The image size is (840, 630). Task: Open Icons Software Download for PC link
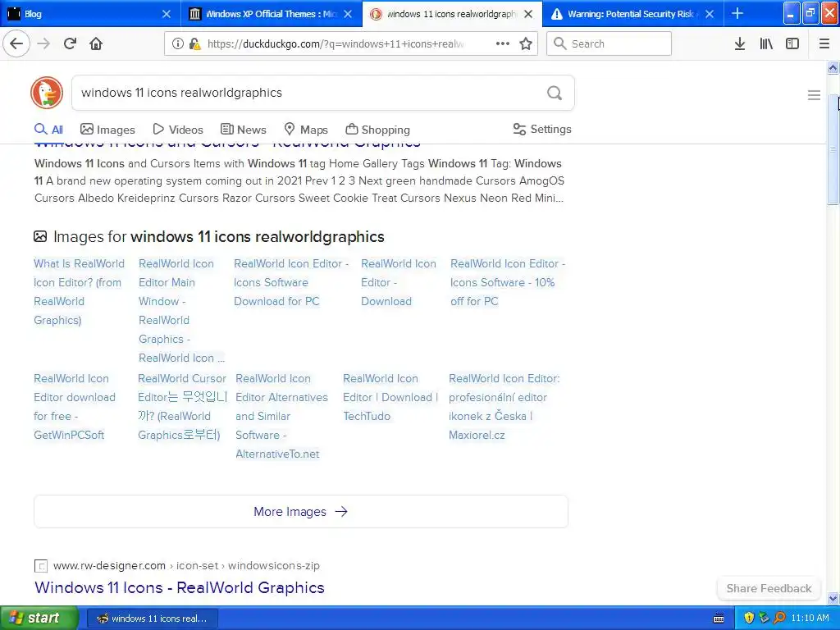click(291, 282)
